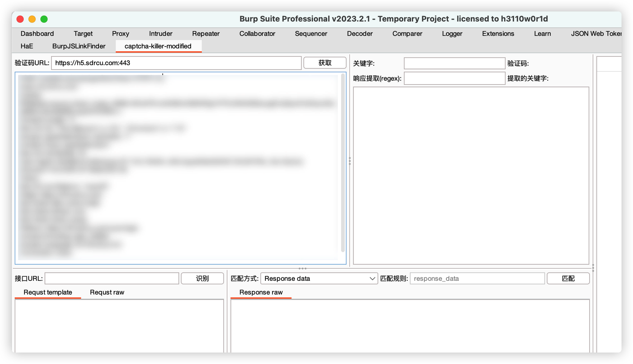Open the Logger tab

[x=452, y=33]
